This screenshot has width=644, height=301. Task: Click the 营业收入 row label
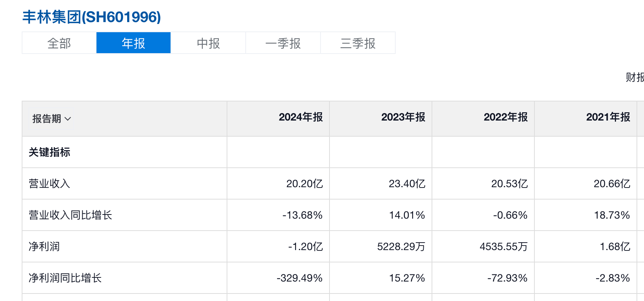coord(50,184)
